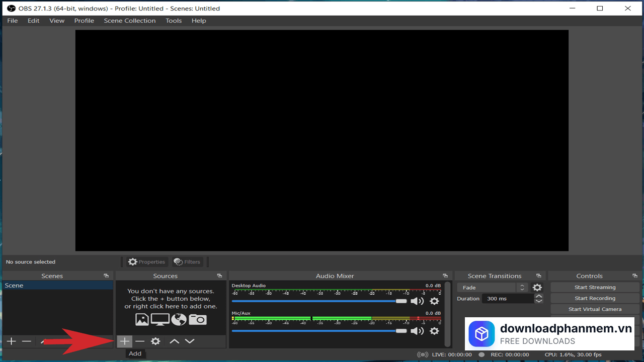Move source down with the down arrow
Screen dimensions: 644x362
point(190,341)
